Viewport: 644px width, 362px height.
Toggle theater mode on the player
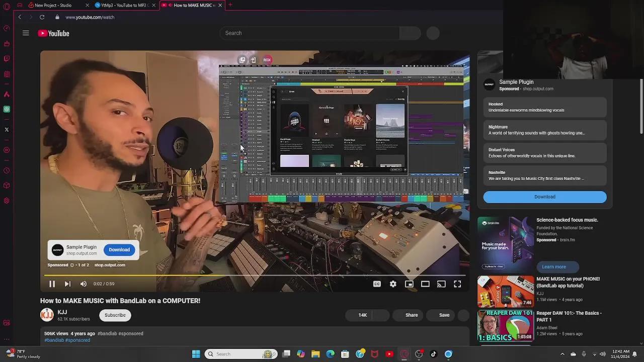(x=425, y=284)
